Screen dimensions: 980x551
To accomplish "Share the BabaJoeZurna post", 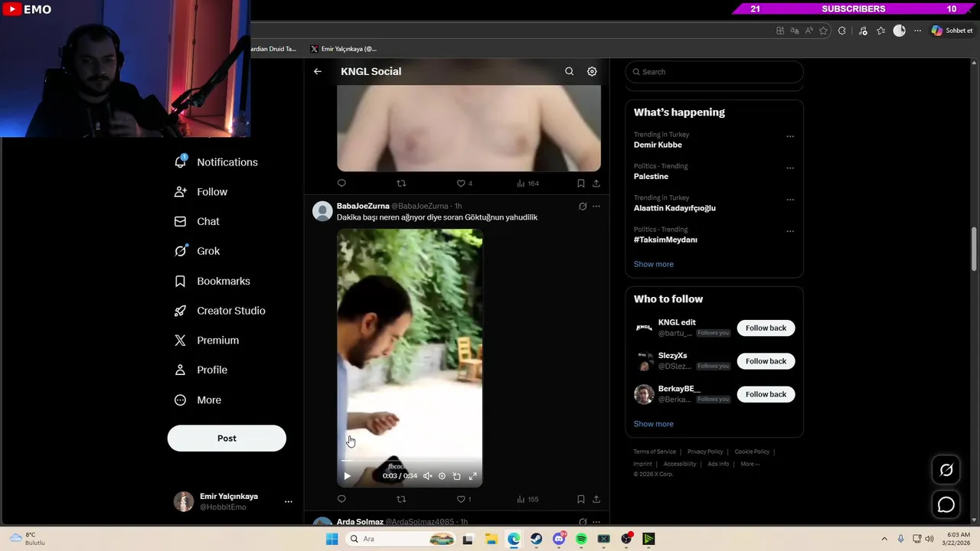I will [596, 499].
